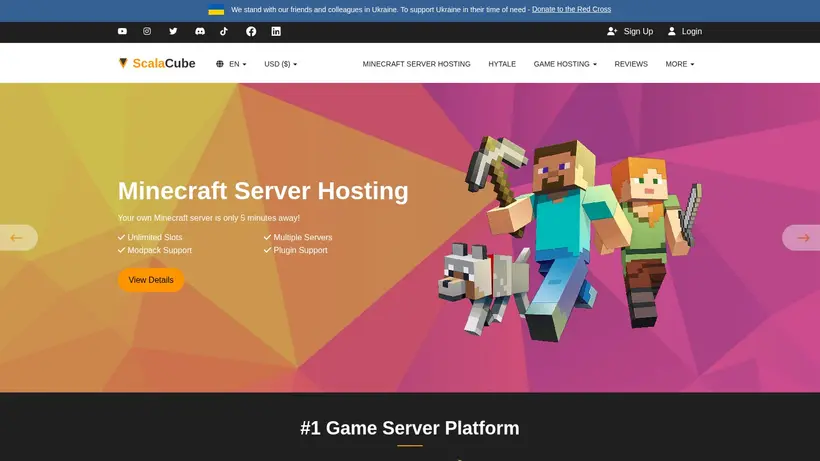
Task: Open the EN language dropdown
Action: (231, 64)
